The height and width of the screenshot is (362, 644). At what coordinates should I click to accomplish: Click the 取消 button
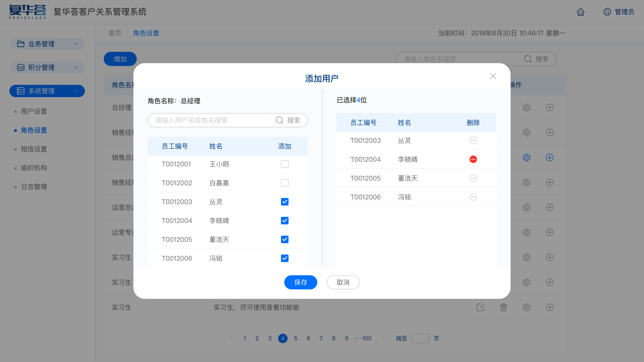343,282
